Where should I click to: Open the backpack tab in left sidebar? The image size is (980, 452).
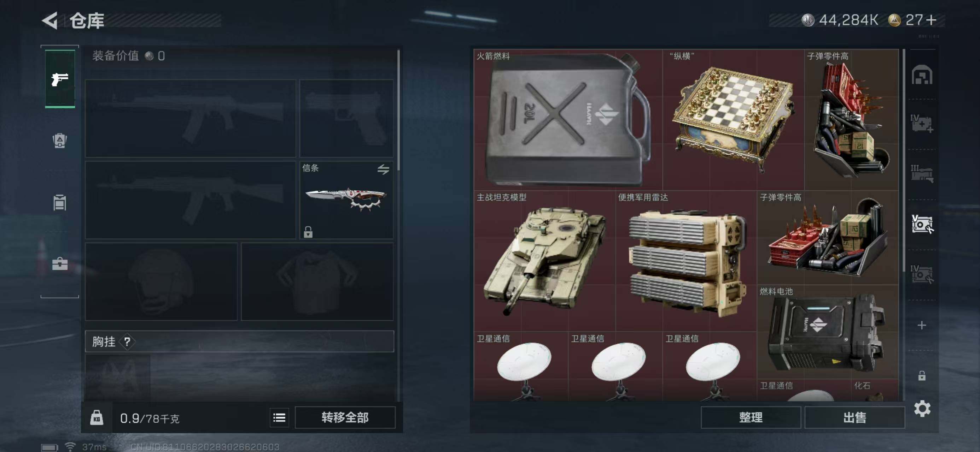pos(60,141)
